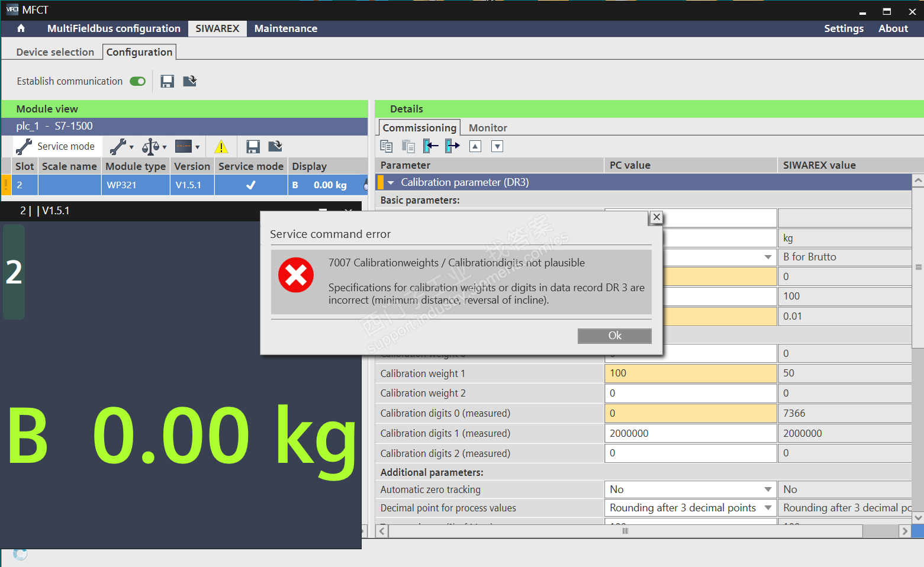The width and height of the screenshot is (924, 567).
Task: Click the exclamation marker on slot 2 row
Action: point(6,185)
